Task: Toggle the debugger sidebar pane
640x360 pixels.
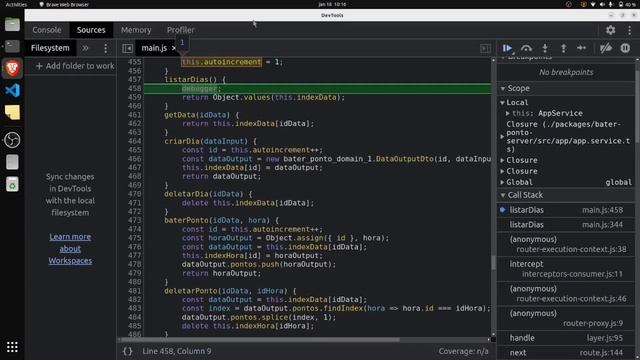Action: 485,48
